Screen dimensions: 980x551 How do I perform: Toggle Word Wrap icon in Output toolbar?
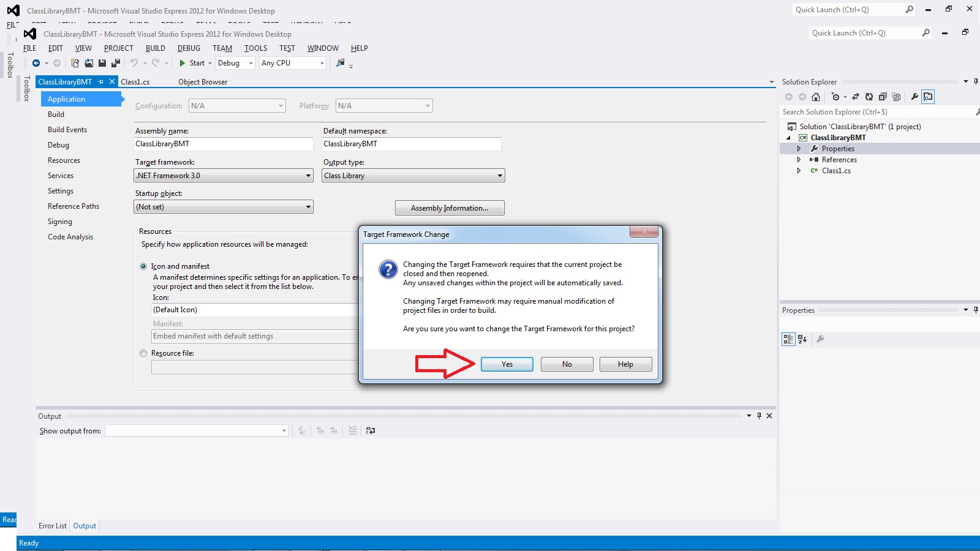coord(371,430)
